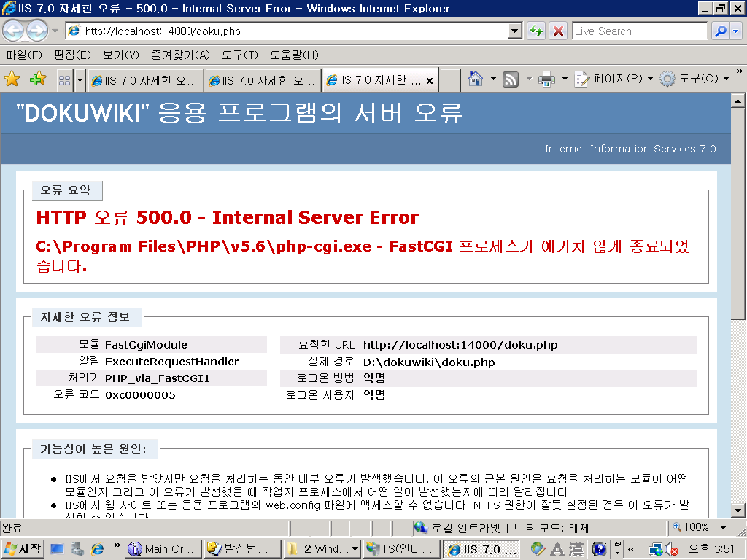Expand the quick launch overflow chevron
Viewport: 747px width, 560px height.
[117, 546]
